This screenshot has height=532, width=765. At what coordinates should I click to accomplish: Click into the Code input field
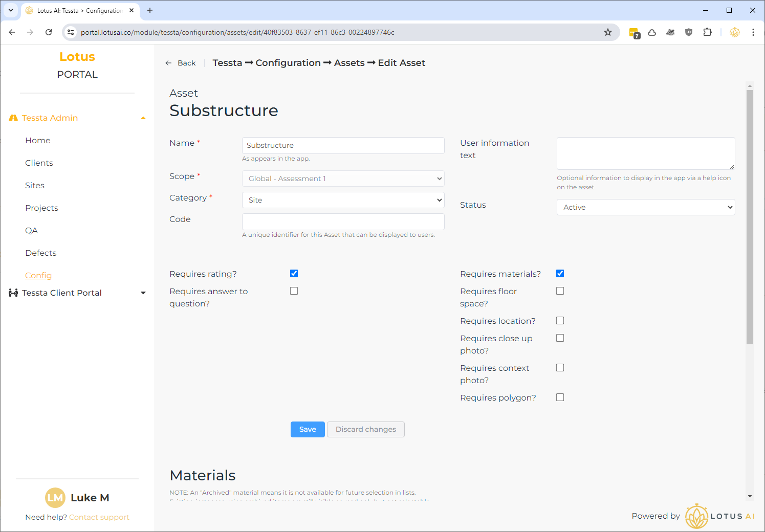[343, 221]
